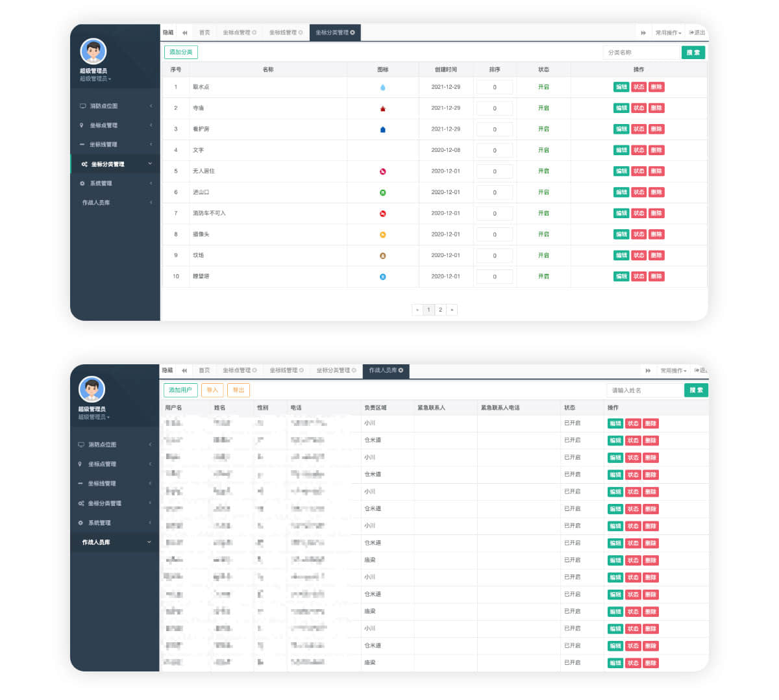
Task: Click the green icon in the 进山口 row
Action: click(382, 192)
